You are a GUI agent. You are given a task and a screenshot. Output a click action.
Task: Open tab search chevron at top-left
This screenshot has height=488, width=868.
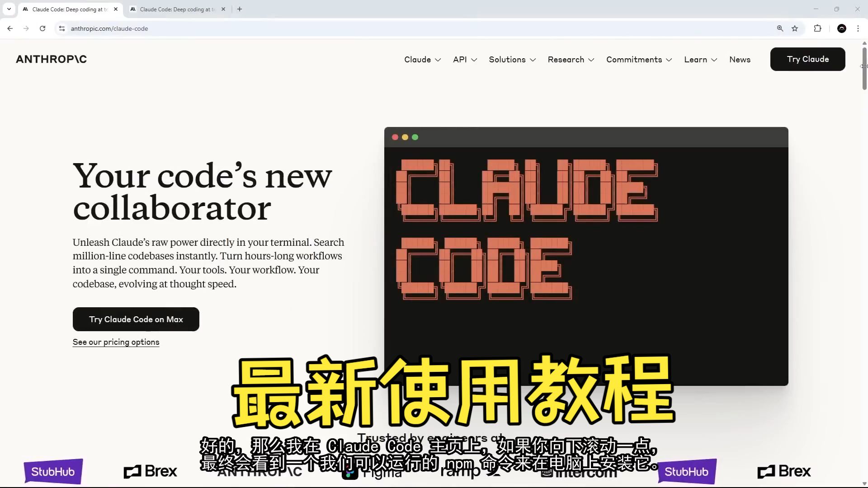pos(9,9)
